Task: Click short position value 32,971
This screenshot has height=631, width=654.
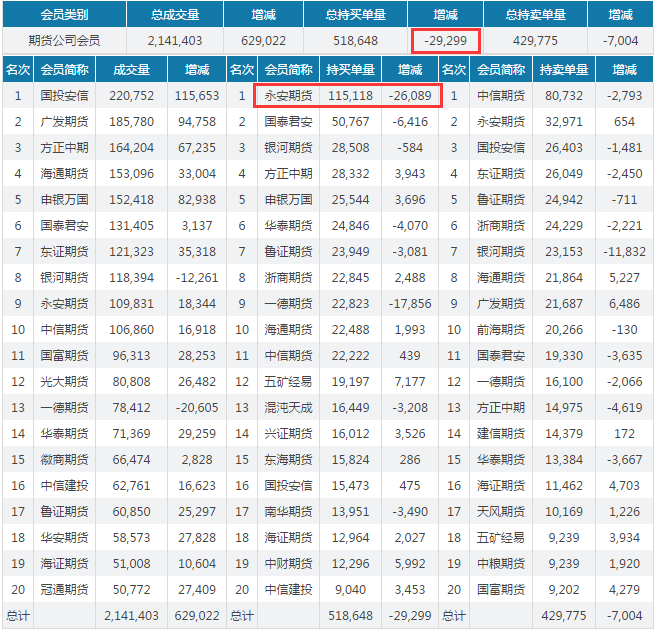Action: [x=564, y=121]
